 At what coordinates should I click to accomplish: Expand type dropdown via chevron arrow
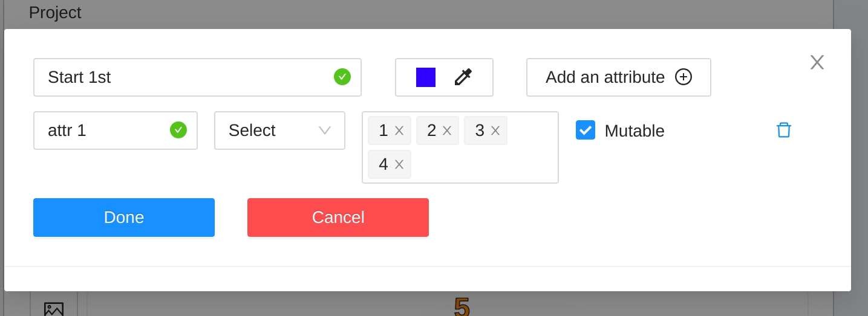(x=325, y=131)
